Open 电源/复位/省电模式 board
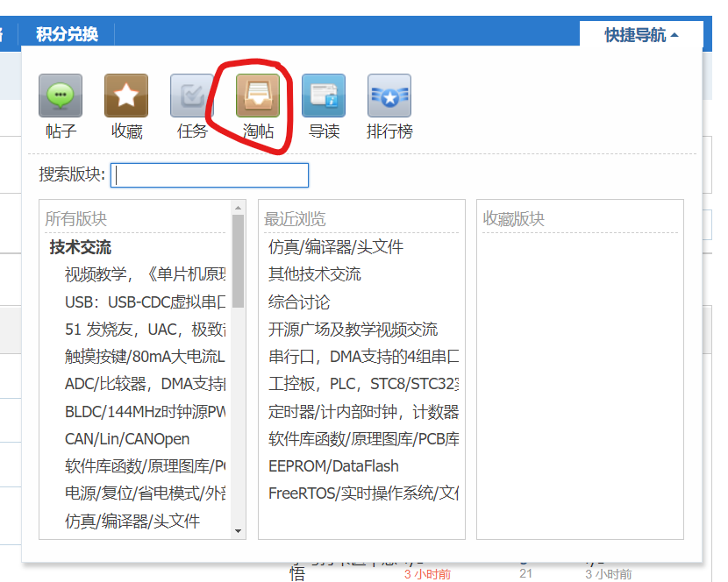728x582 pixels. pos(145,493)
